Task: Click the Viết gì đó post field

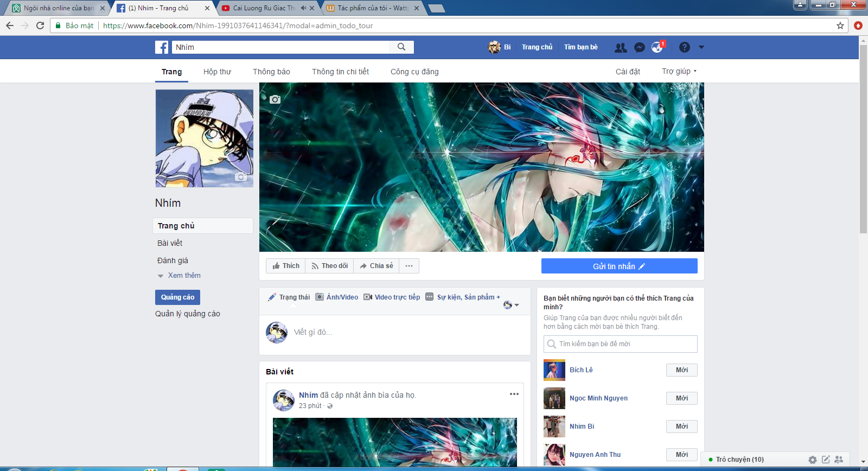Action: point(313,332)
